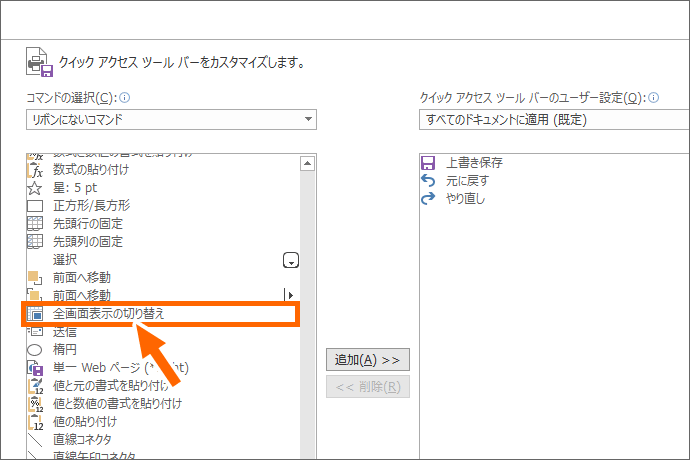The height and width of the screenshot is (460, 690).
Task: Click the icon of 前面へ移動 submenu entry
Action: pyautogui.click(x=34, y=295)
